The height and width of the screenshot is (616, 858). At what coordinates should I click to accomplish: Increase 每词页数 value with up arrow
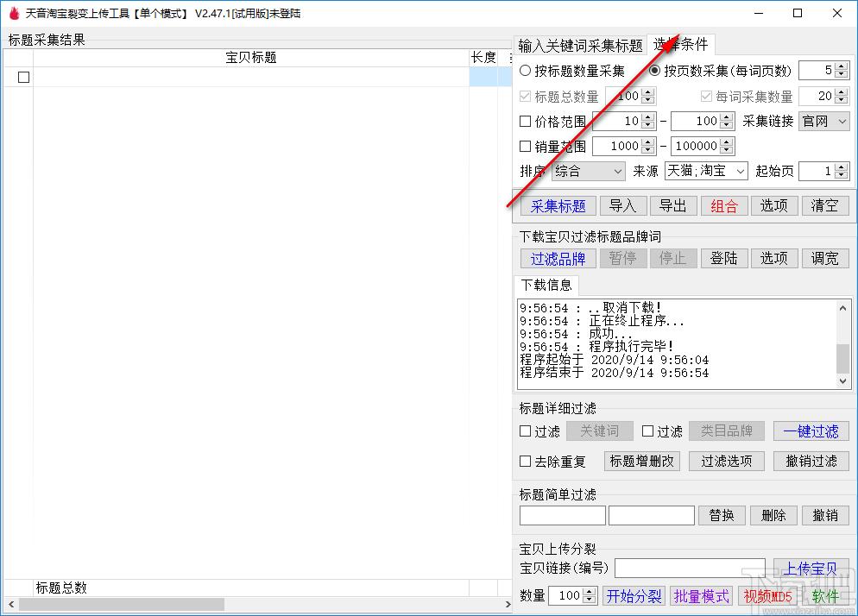[842, 66]
